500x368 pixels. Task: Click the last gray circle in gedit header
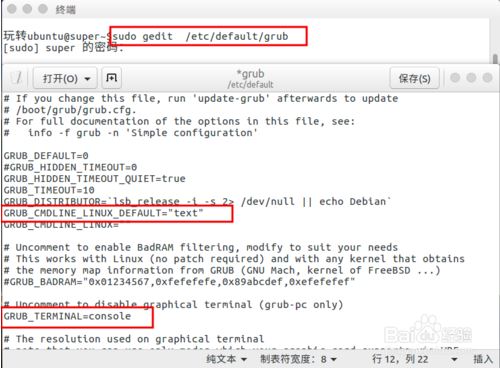487,78
